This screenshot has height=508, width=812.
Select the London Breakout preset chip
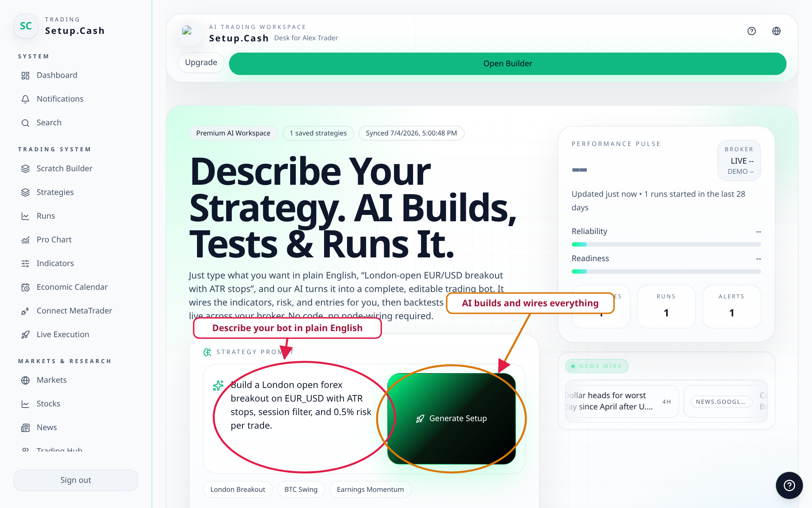pyautogui.click(x=238, y=490)
